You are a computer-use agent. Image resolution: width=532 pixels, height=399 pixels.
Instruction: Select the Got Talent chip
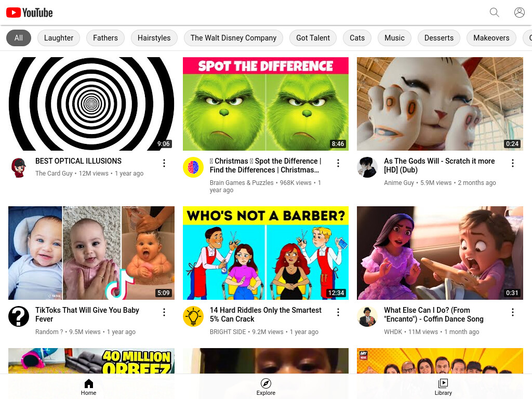tap(313, 38)
